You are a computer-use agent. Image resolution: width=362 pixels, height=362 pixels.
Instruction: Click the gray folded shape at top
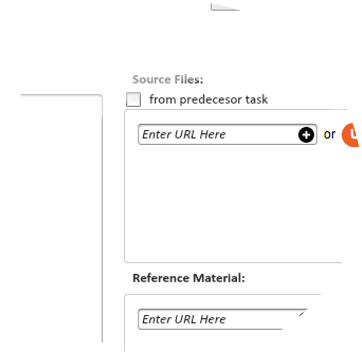click(x=225, y=7)
